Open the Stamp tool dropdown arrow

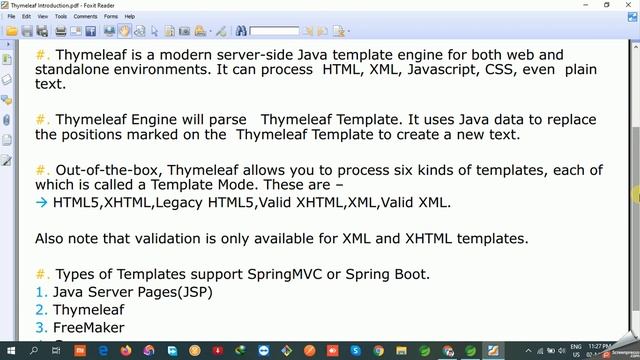click(x=210, y=31)
